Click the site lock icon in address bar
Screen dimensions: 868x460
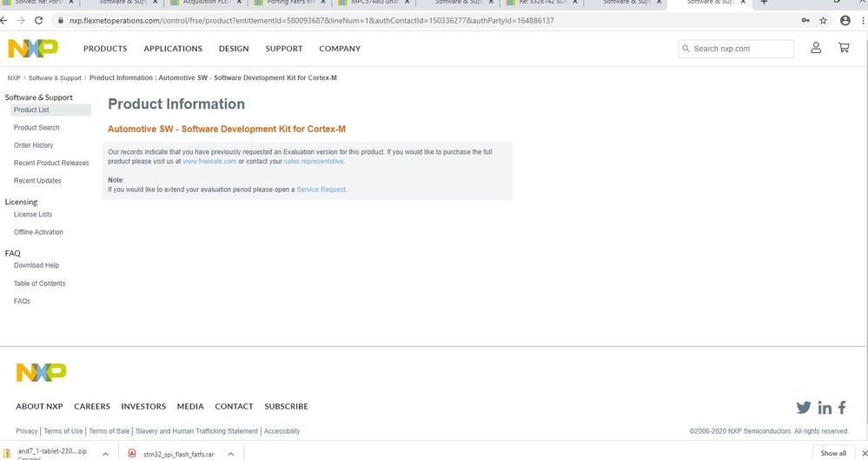click(60, 21)
